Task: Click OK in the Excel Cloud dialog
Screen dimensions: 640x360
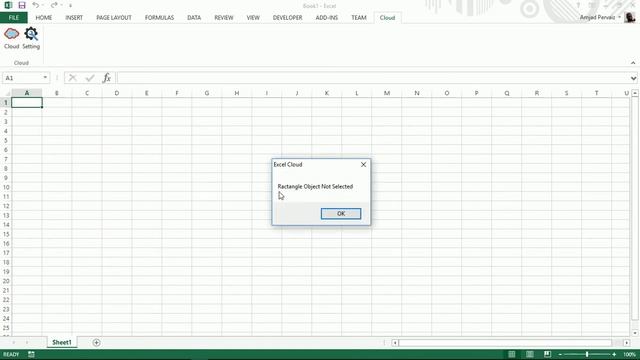Action: 341,213
